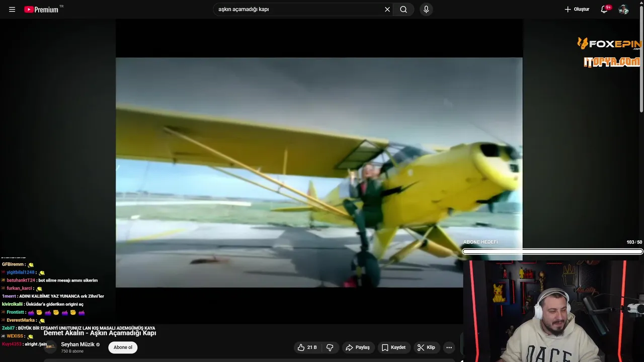Screen dimensions: 644x362
Task: Open Seyhan Müzik channel avatar
Action: pos(51,347)
